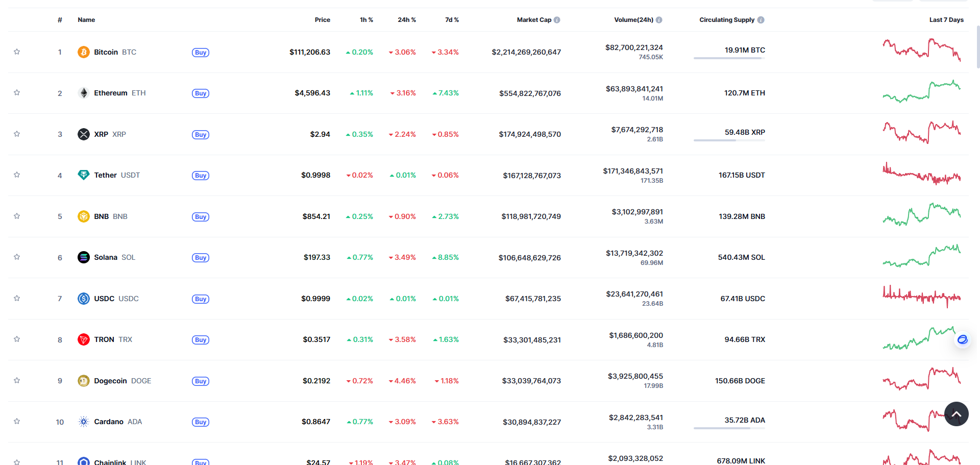
Task: Sort by the 7d % column header
Action: 452,20
